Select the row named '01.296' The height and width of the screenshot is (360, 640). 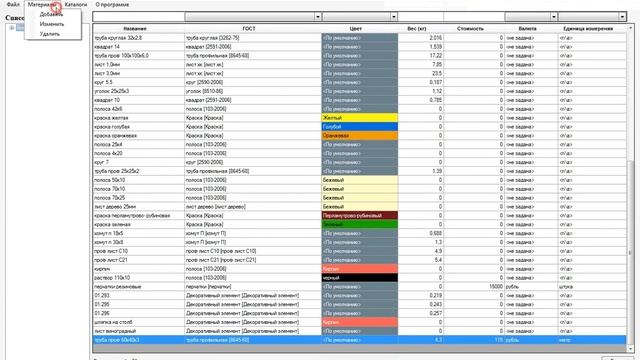click(360, 313)
